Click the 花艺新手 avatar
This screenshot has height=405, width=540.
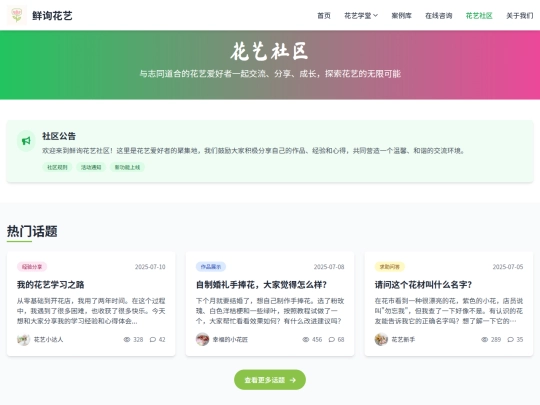[381, 339]
